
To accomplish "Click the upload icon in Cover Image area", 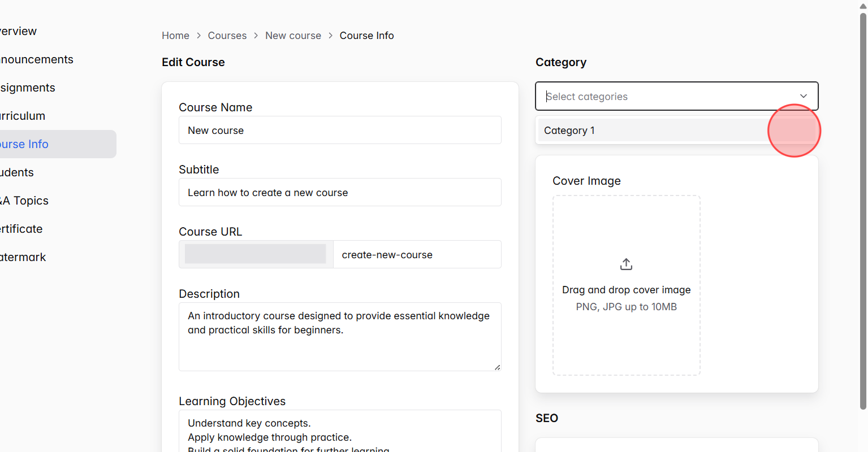I will click(x=625, y=263).
